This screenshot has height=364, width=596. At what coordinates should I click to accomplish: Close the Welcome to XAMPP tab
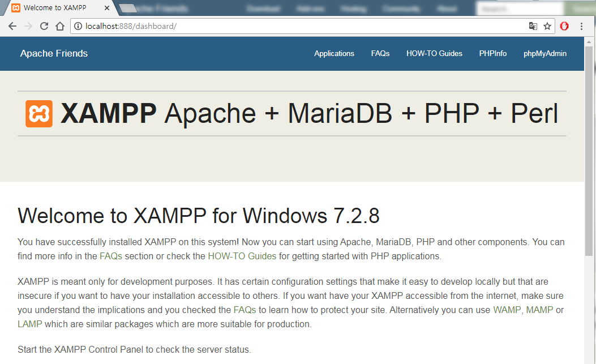pyautogui.click(x=107, y=7)
